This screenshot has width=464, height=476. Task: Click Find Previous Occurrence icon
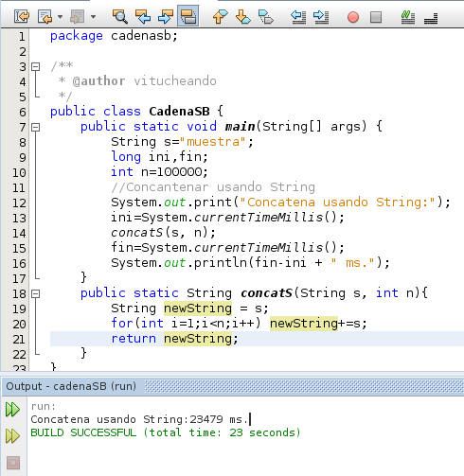(143, 16)
